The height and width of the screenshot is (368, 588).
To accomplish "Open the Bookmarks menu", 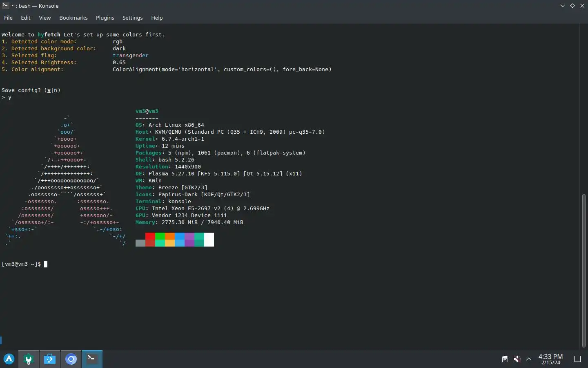I will pyautogui.click(x=73, y=18).
